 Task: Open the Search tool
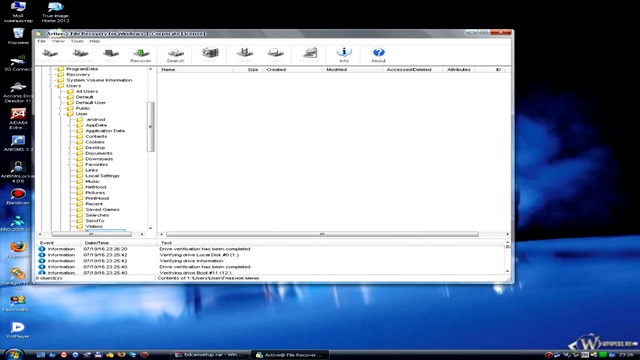point(176,55)
